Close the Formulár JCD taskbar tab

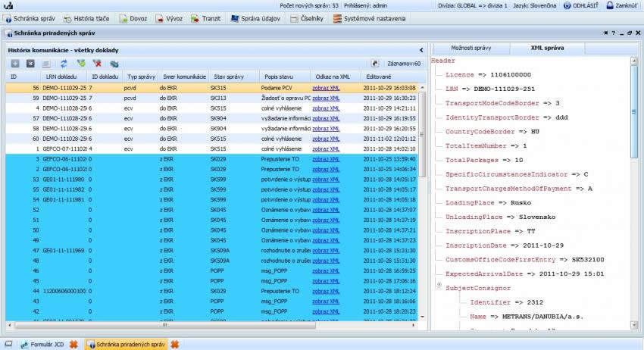point(73,344)
